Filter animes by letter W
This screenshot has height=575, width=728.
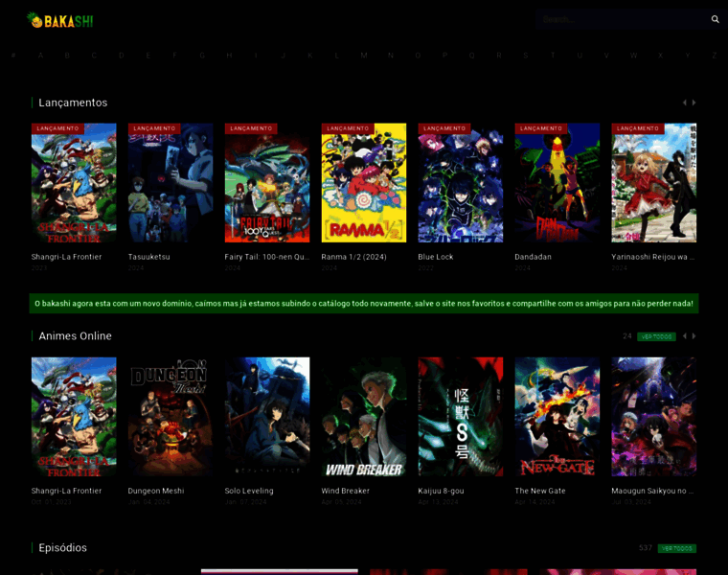(633, 56)
